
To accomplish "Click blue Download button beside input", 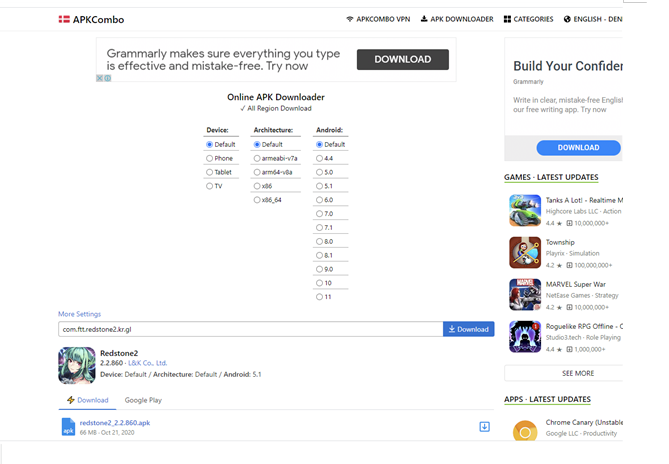I will point(468,329).
